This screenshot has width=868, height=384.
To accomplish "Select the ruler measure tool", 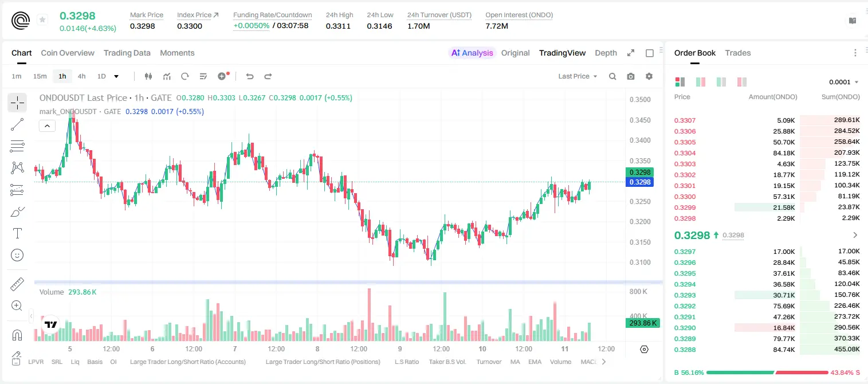I will [17, 284].
